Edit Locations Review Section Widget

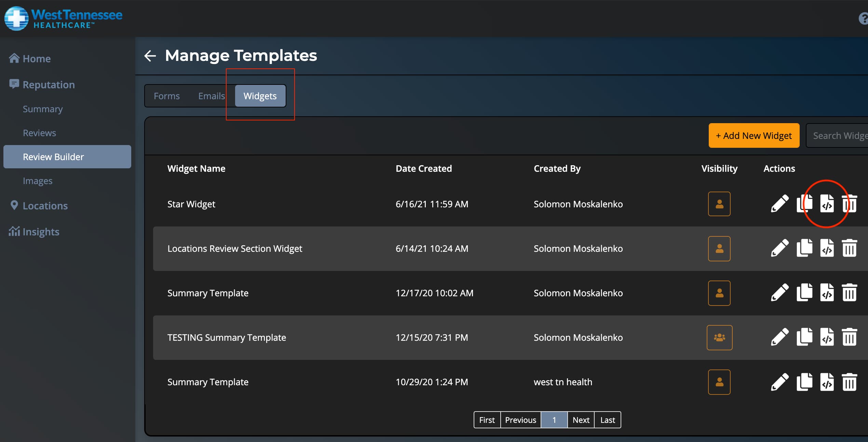click(x=779, y=248)
